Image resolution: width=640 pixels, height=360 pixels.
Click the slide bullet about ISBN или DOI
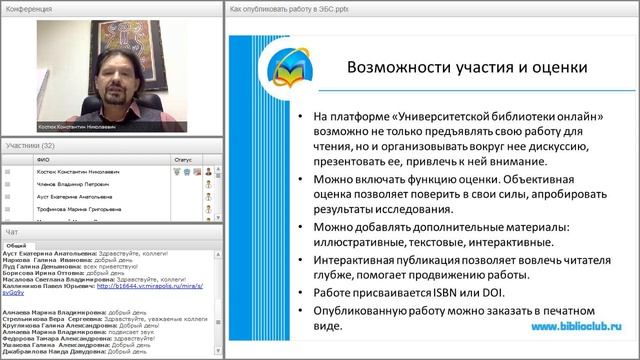409,293
